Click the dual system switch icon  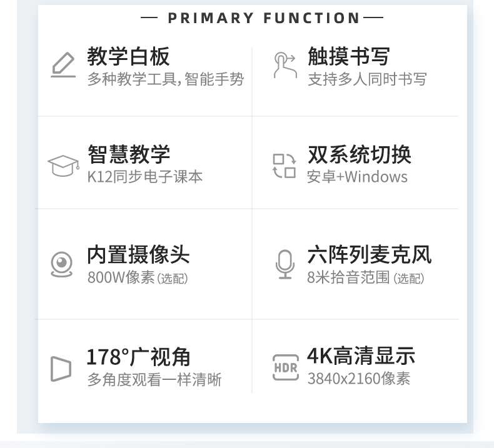tap(284, 166)
